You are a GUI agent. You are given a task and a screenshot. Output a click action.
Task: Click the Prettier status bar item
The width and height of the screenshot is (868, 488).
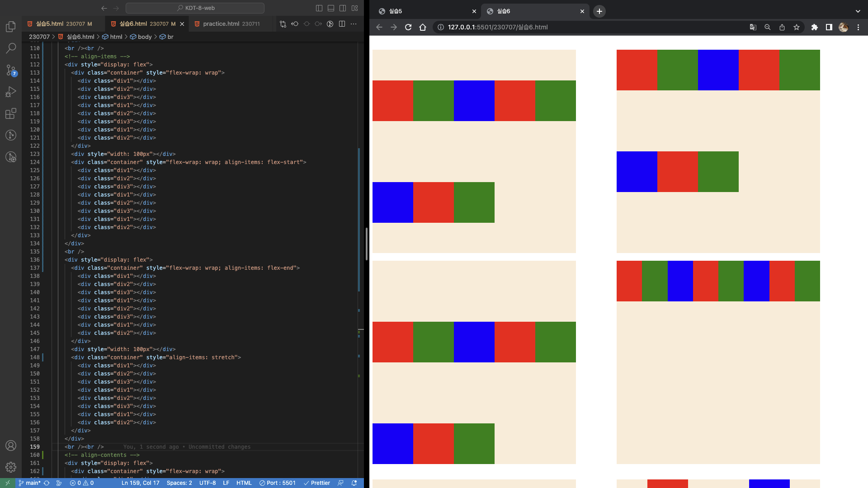(317, 483)
